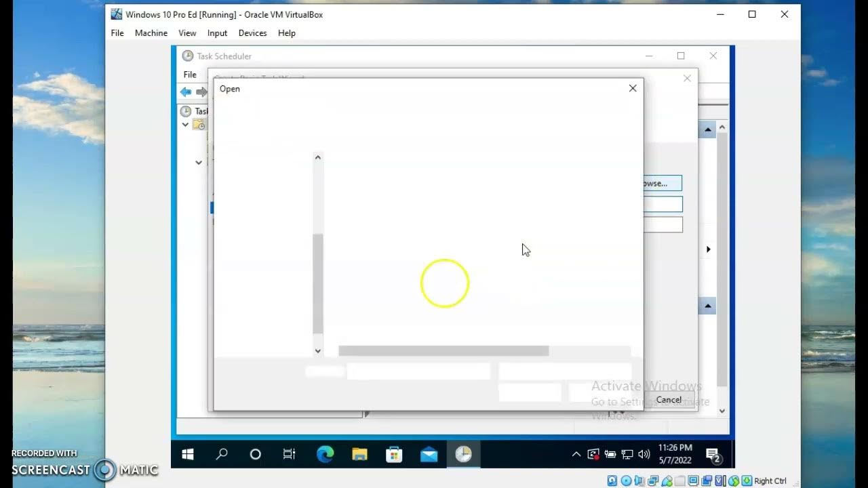868x488 pixels.
Task: Click the Start in input field in wizard
Action: 663,224
